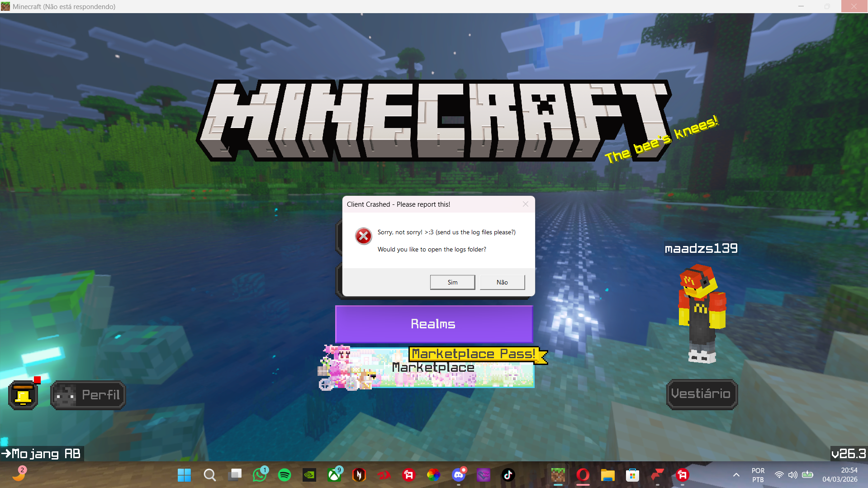Switch to Minecraft in the taskbar
868x488 pixels.
click(558, 475)
